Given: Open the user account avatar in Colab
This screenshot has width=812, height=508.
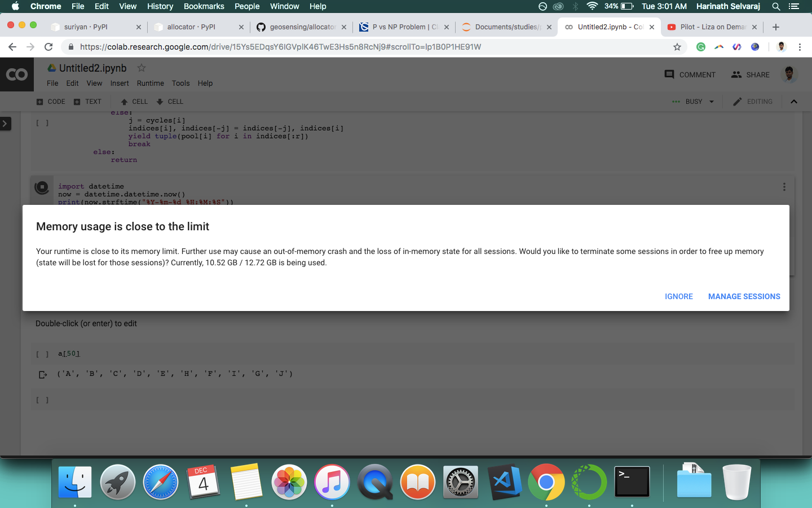Looking at the screenshot, I should click(x=789, y=74).
